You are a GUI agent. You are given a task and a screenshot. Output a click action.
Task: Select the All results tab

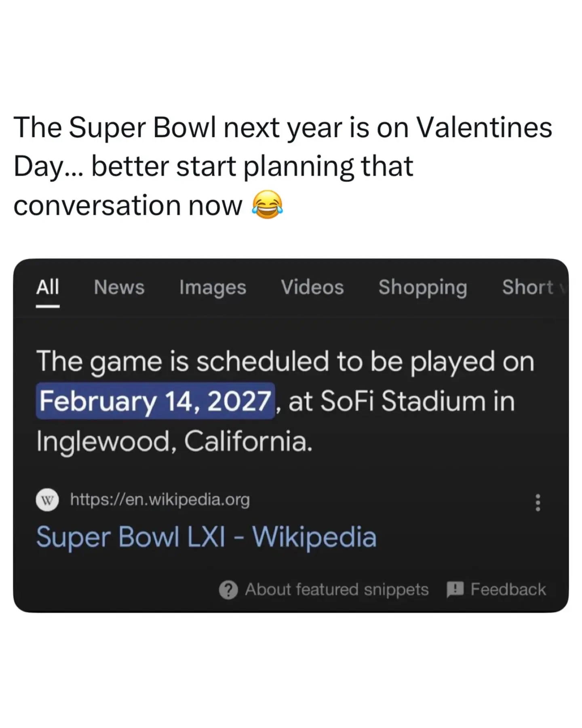click(x=48, y=288)
